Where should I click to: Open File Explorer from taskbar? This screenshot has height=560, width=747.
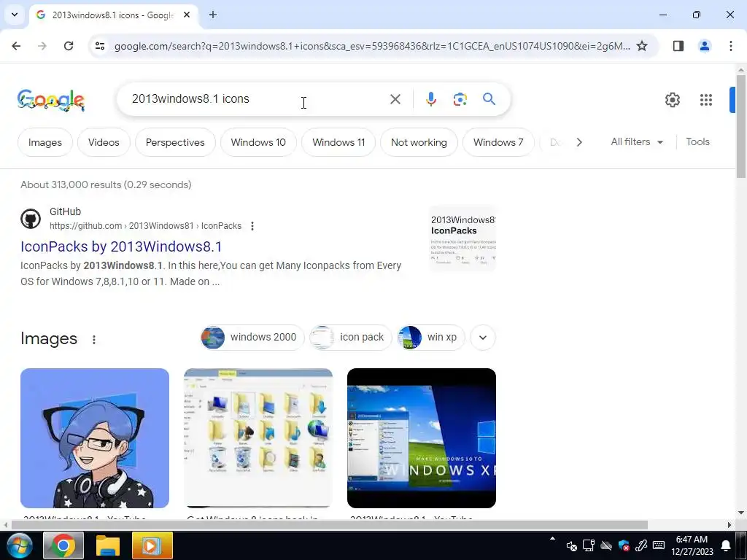[x=108, y=545]
